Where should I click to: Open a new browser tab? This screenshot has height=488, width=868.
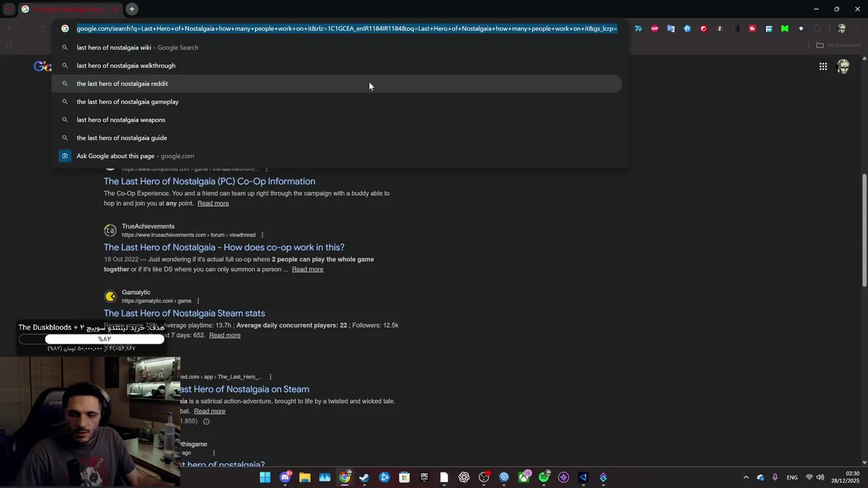click(x=132, y=9)
